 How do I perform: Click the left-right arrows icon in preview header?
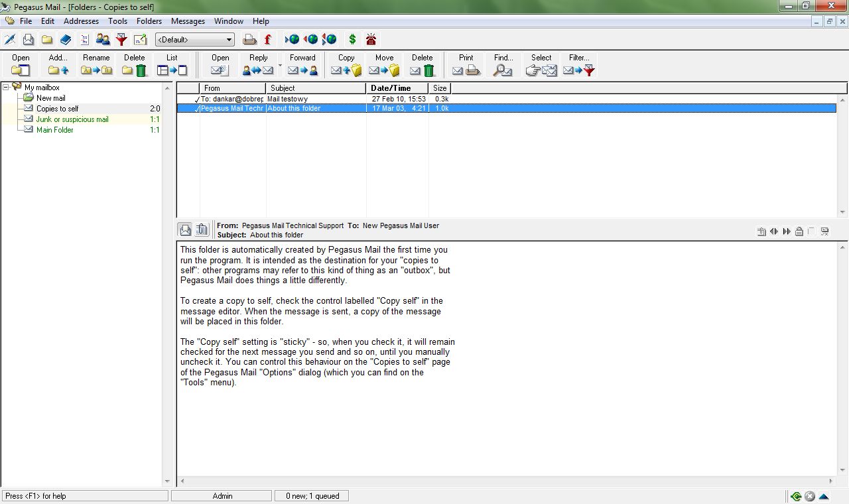click(773, 231)
